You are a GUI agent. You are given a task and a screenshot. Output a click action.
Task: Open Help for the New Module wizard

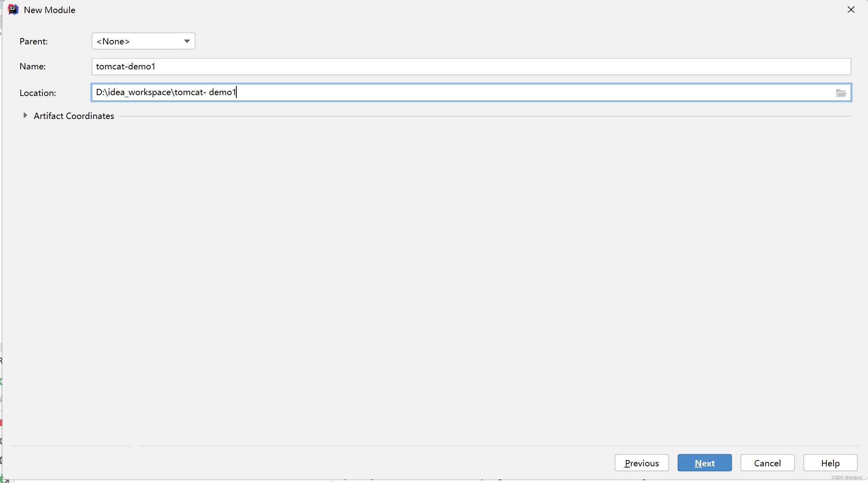pyautogui.click(x=830, y=463)
